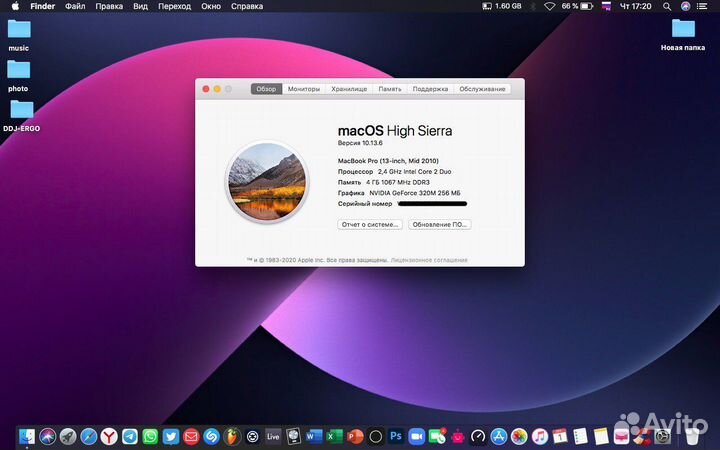
Task: Open Telegram from the dock
Action: point(129,436)
